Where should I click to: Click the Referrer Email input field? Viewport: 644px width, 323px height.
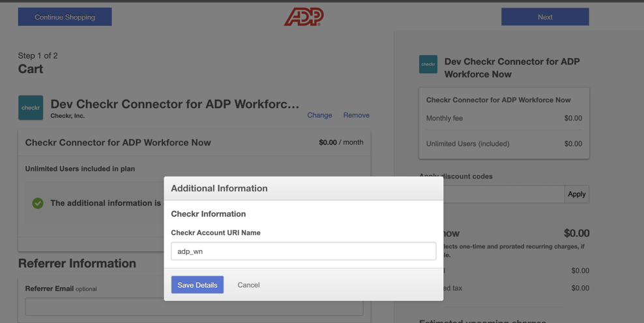(x=194, y=307)
